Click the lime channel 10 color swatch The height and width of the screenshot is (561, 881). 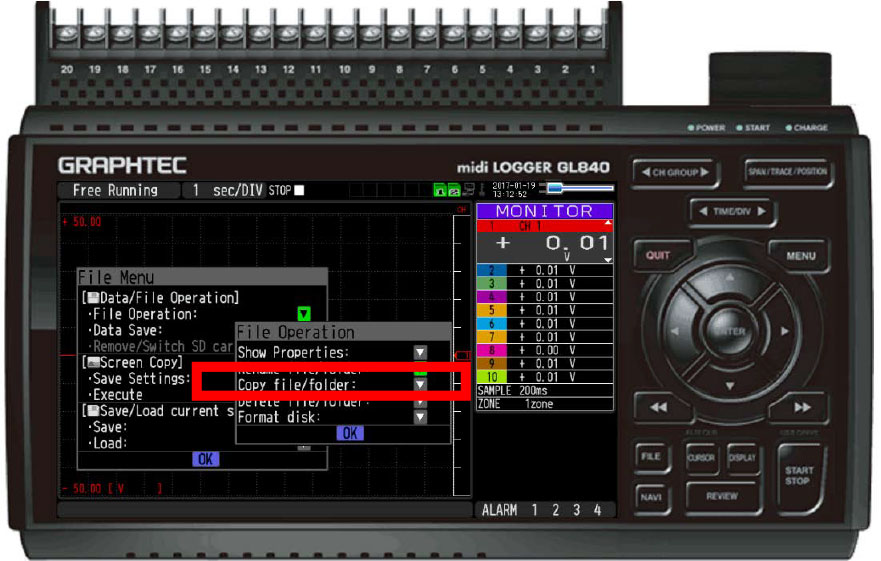click(492, 377)
